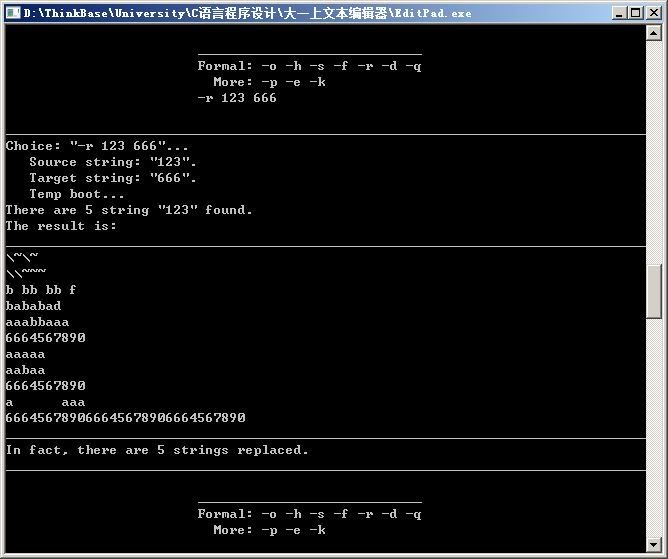668x559 pixels.
Task: Click the title bar path text EditPad.exe
Action: (433, 13)
